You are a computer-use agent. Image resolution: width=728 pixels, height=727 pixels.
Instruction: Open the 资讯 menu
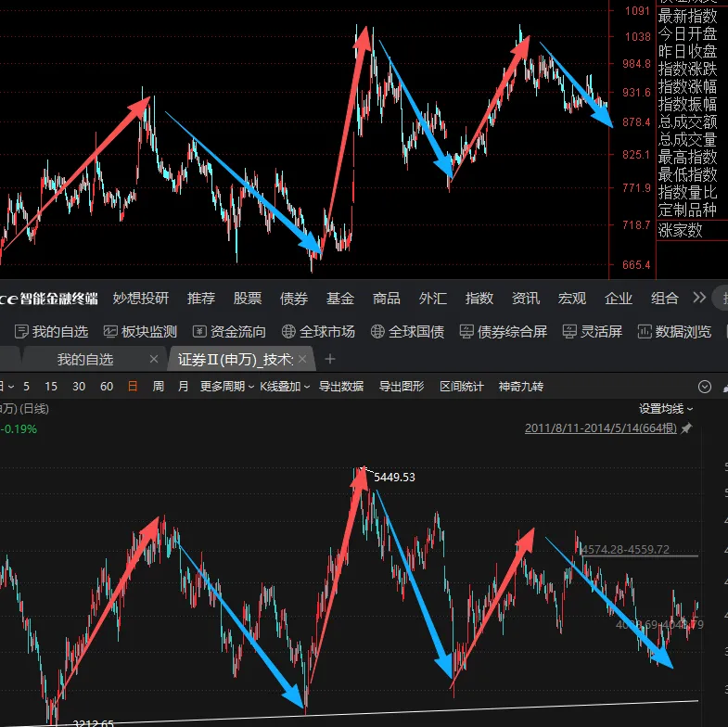(x=526, y=298)
